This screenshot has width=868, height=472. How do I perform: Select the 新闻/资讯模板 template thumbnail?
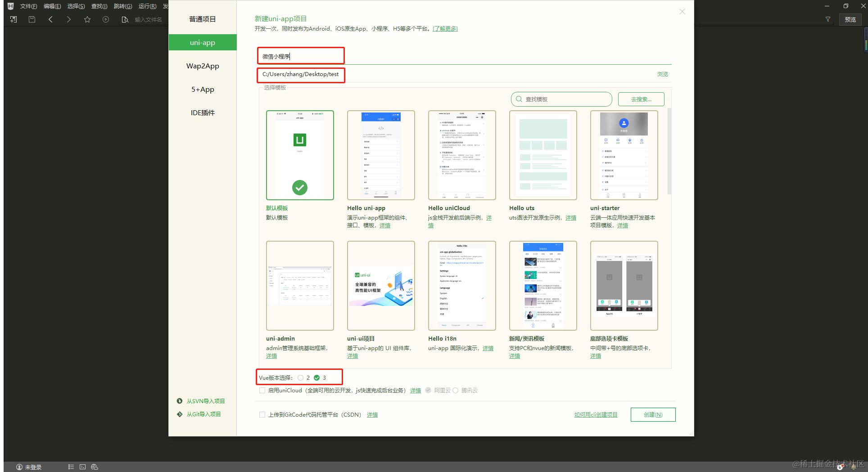(543, 286)
